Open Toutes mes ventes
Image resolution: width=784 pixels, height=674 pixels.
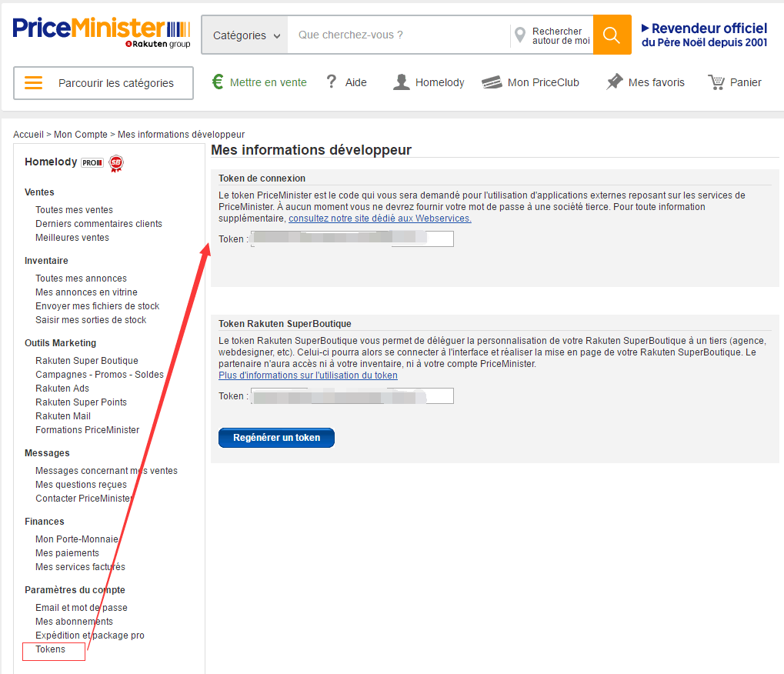74,210
